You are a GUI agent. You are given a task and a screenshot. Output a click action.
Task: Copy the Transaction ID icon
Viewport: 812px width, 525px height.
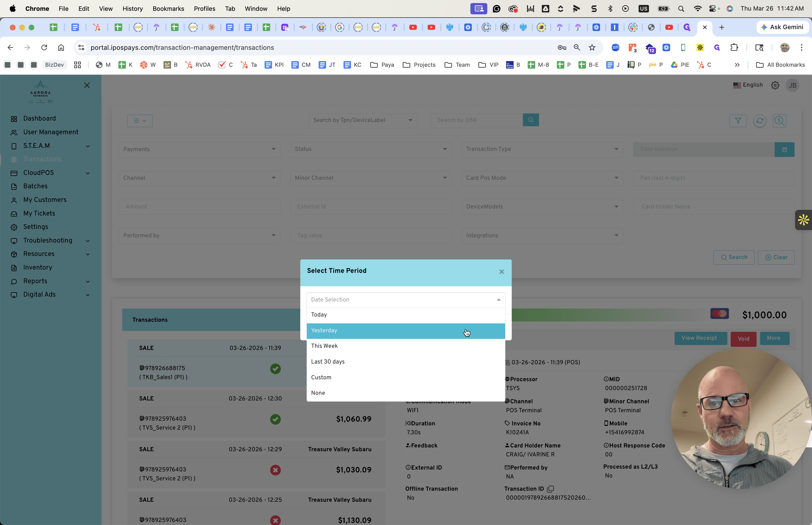click(550, 489)
